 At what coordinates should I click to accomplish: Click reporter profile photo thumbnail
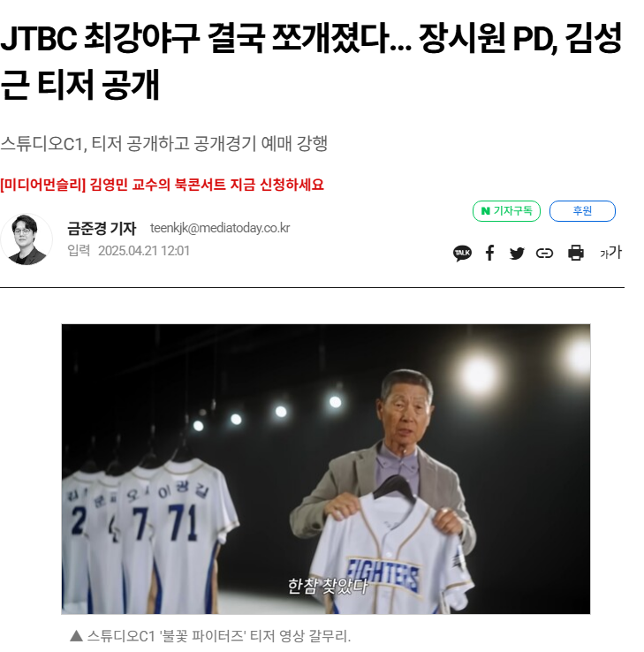click(27, 239)
